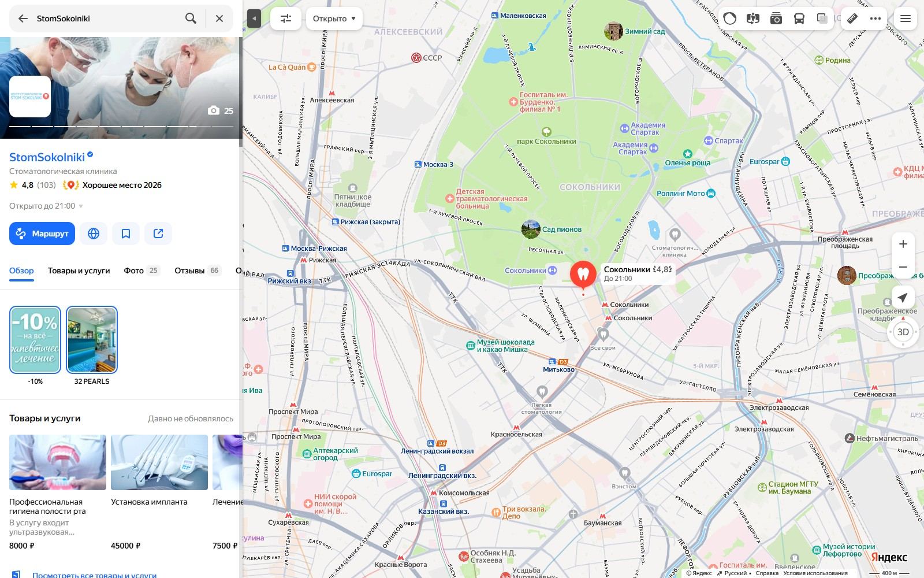924x578 pixels.
Task: Open the photo gallery 25 counter
Action: 221,111
